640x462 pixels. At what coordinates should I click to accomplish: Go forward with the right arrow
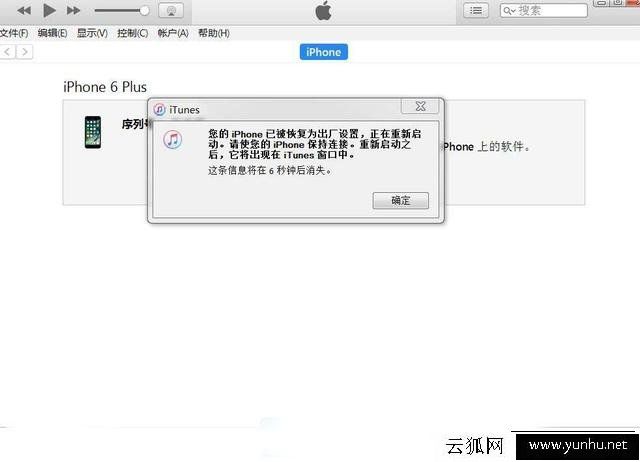25,52
